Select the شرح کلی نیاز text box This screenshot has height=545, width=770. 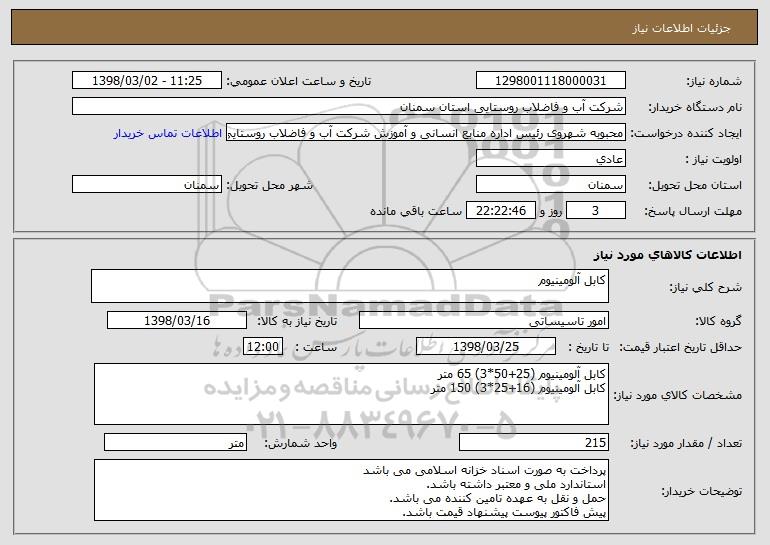pos(350,286)
